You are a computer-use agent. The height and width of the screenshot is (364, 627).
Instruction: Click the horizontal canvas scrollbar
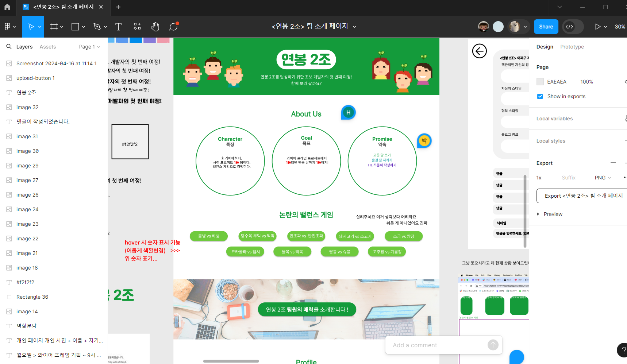[x=231, y=361]
